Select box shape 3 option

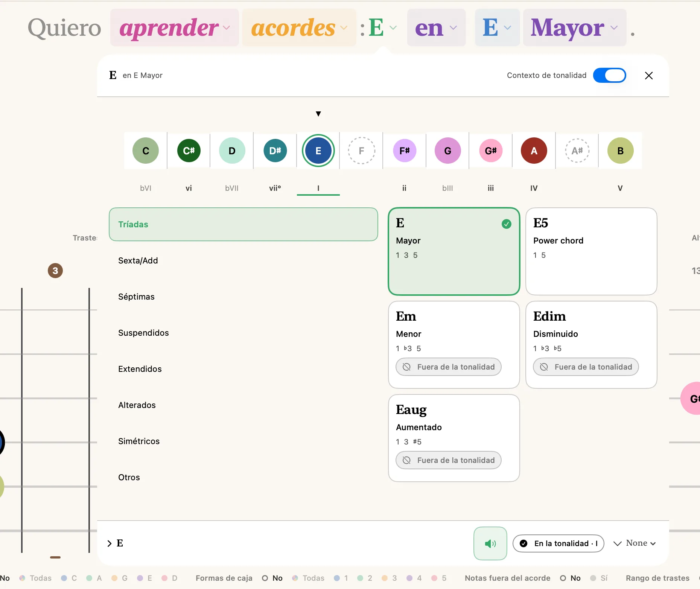[390, 578]
